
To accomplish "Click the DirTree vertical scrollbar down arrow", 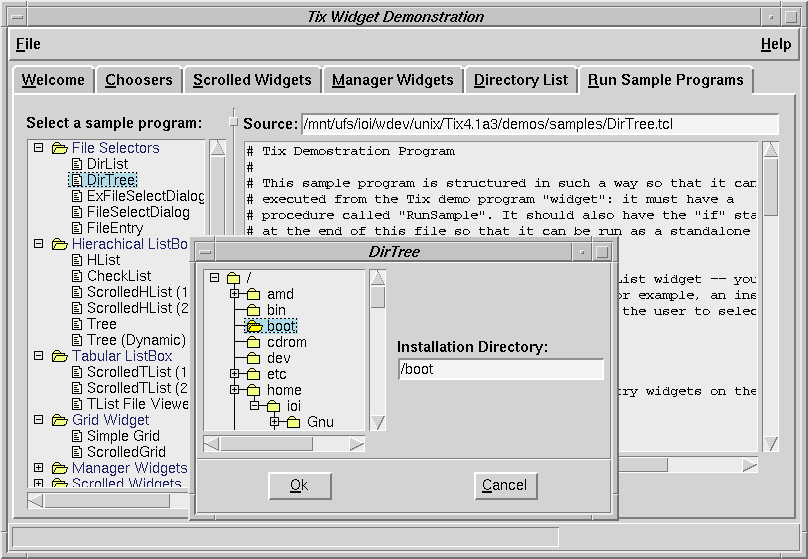I will (x=378, y=422).
